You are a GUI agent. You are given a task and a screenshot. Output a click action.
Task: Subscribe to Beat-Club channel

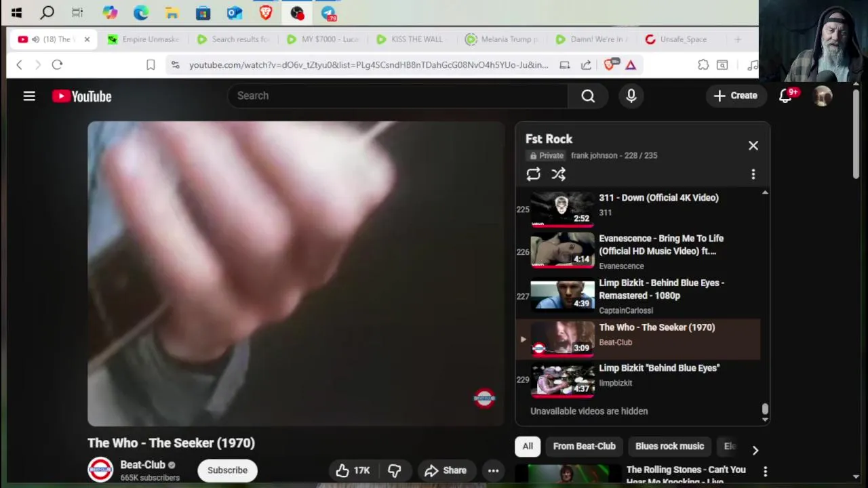point(227,470)
